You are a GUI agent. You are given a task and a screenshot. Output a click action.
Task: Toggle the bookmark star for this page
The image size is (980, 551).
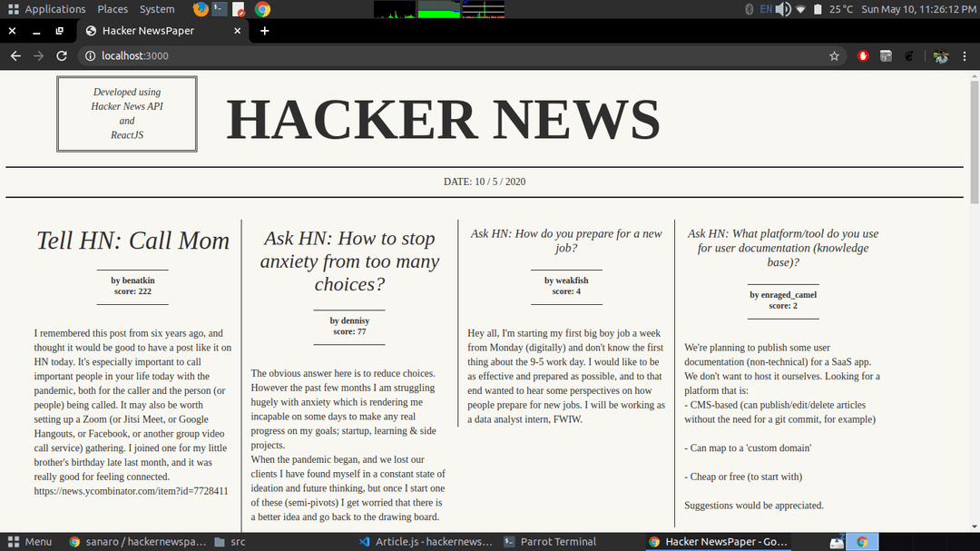click(x=834, y=55)
